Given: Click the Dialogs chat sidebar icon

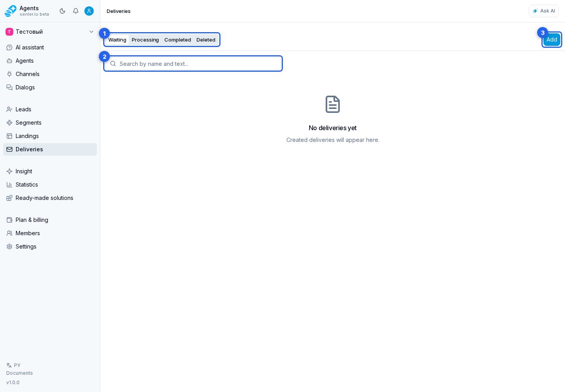Looking at the screenshot, I should point(9,87).
